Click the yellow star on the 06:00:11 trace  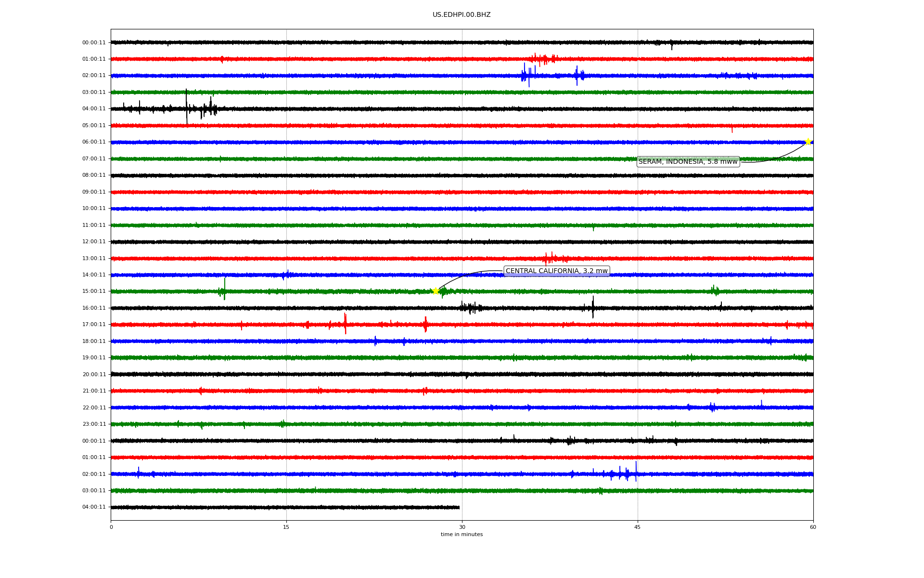(x=808, y=142)
